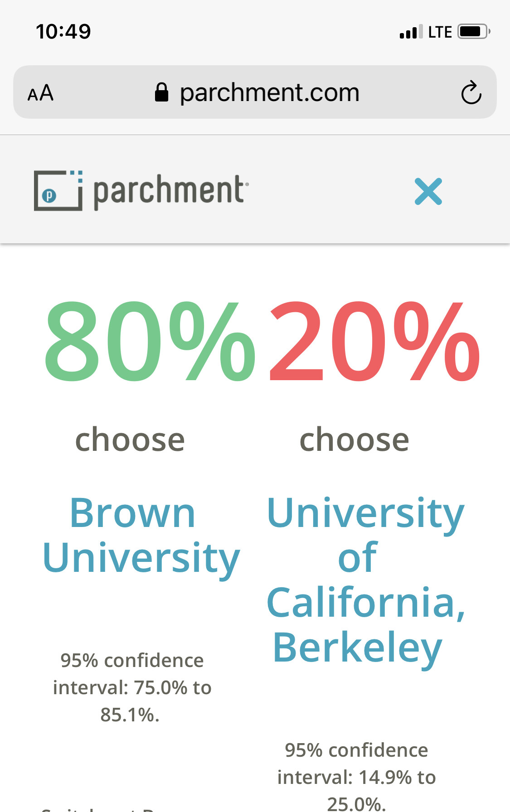Select the parchment.com address field
The image size is (510, 812).
click(269, 92)
